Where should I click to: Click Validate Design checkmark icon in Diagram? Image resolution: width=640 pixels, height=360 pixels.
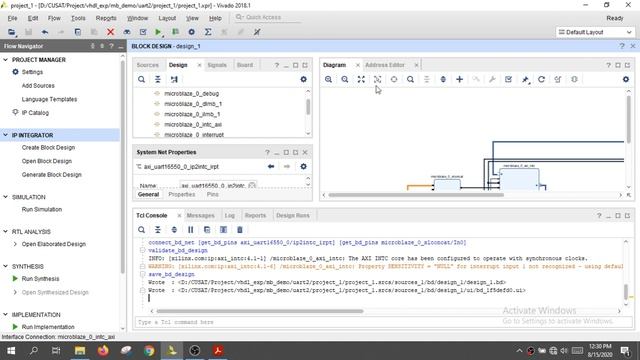(509, 79)
